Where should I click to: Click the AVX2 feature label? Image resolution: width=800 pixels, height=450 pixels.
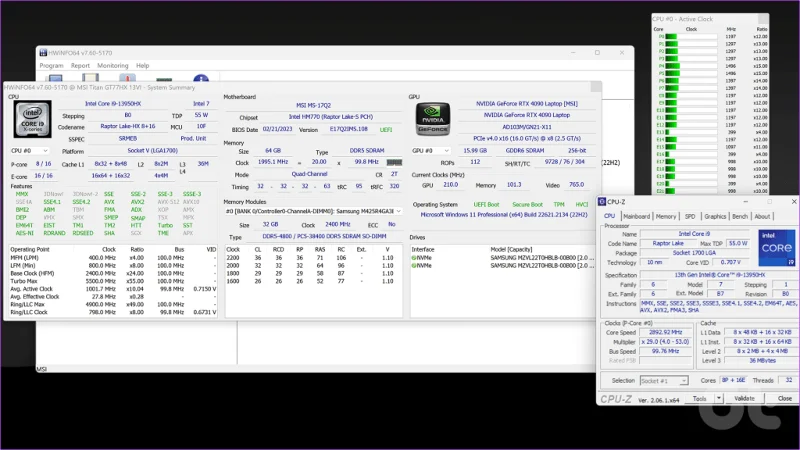click(137, 202)
